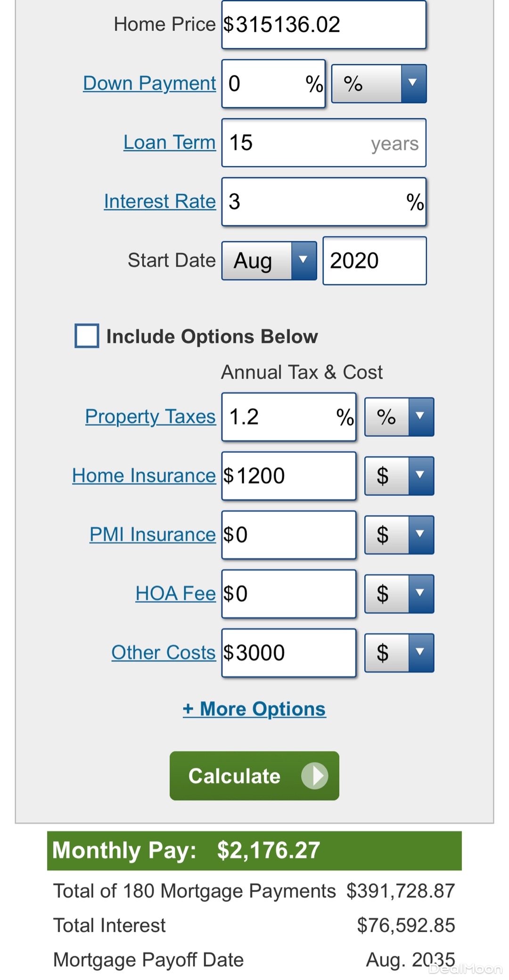
Task: Open the PMI Insurance unit dropdown
Action: (x=399, y=534)
